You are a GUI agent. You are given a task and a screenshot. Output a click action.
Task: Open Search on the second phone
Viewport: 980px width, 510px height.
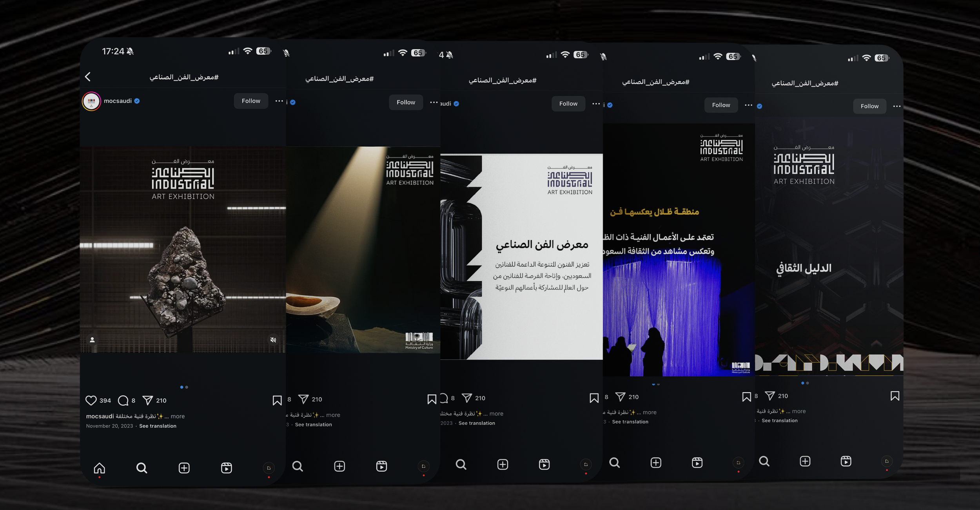point(298,466)
